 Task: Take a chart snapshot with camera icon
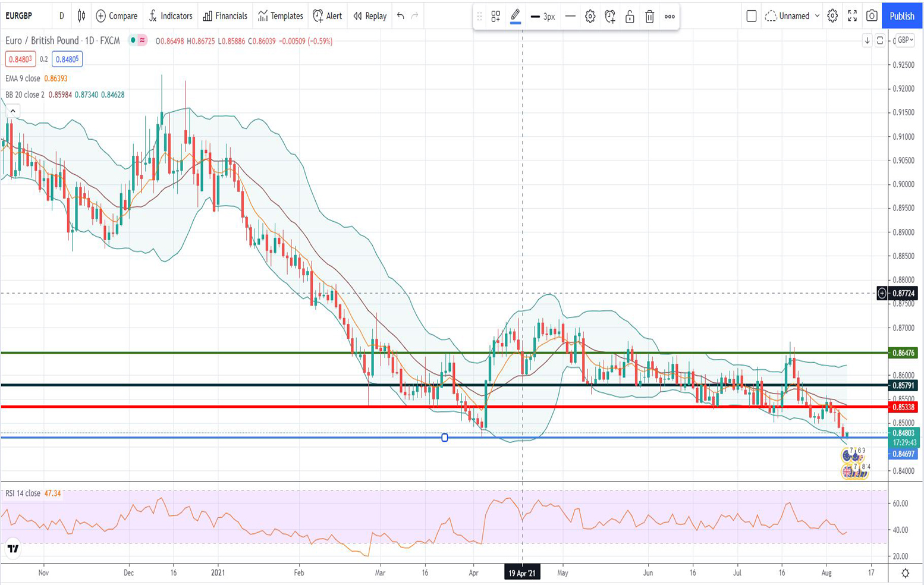872,16
